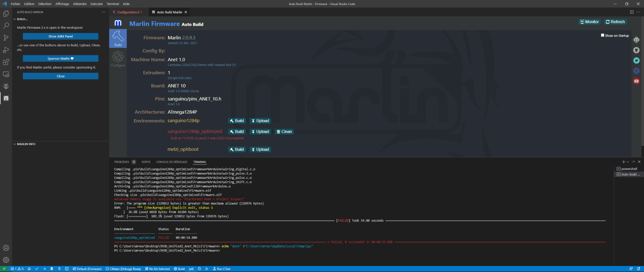Open the Extensions view icon
This screenshot has height=272, width=644.
(6, 62)
